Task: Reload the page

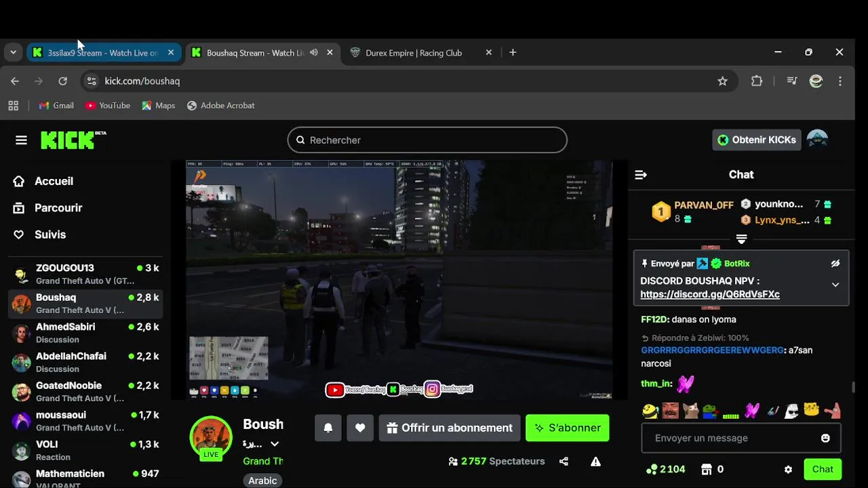Action: 62,81
